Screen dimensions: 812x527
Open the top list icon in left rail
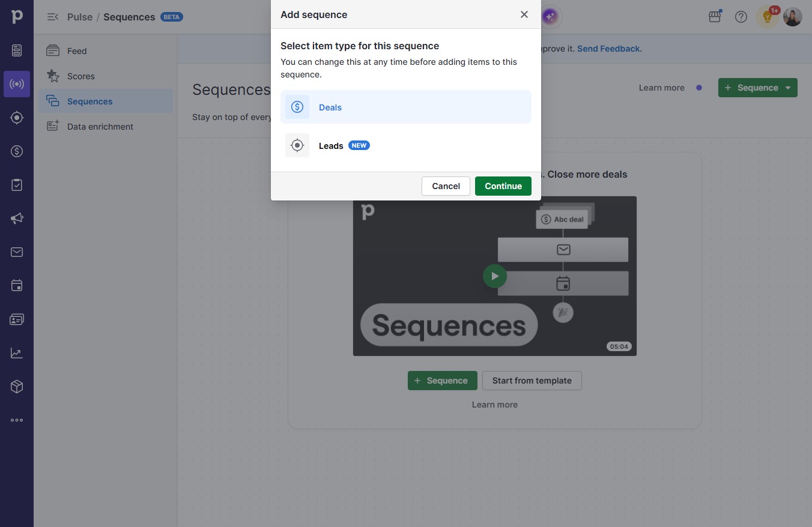click(17, 50)
